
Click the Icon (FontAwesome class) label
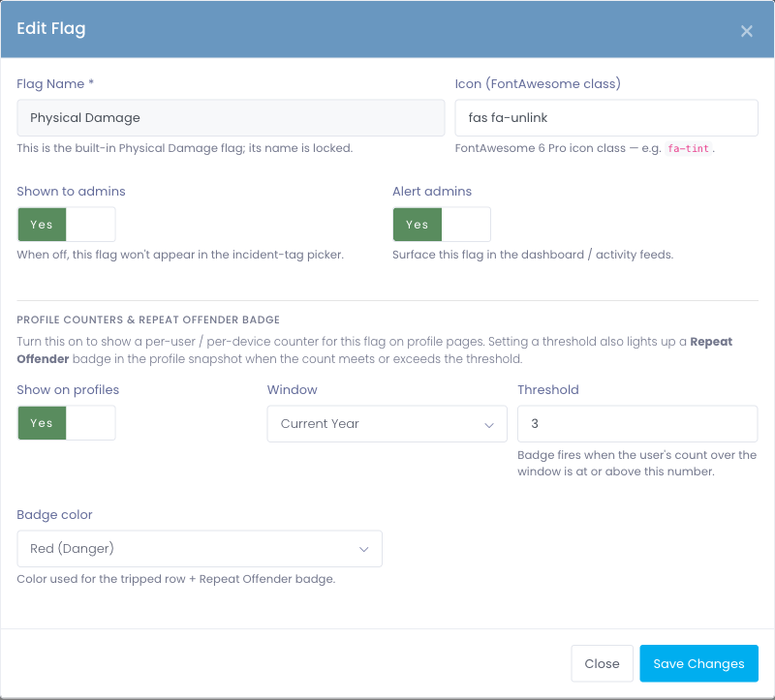(538, 84)
